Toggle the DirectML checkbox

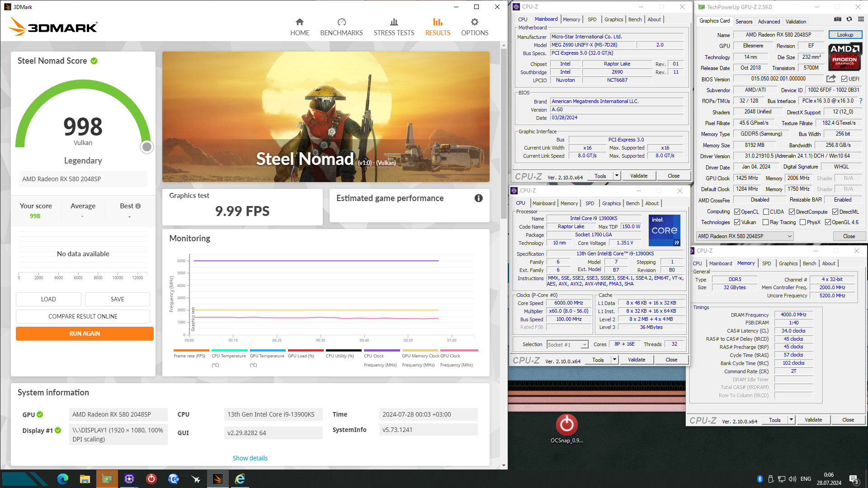835,212
